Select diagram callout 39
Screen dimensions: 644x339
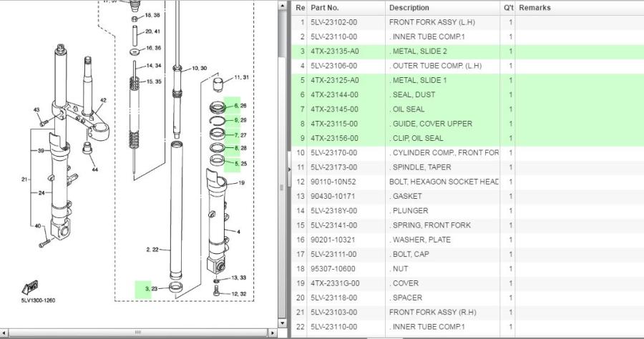(41, 151)
